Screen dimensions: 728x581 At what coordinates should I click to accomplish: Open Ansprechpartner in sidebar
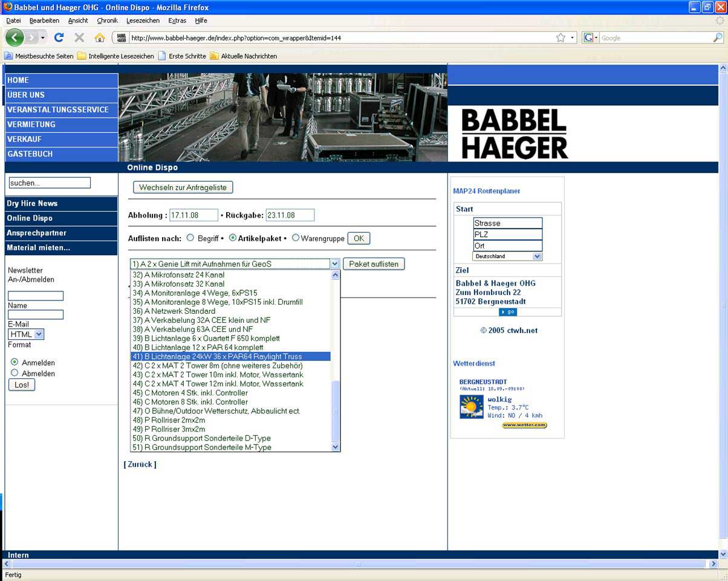pos(61,233)
